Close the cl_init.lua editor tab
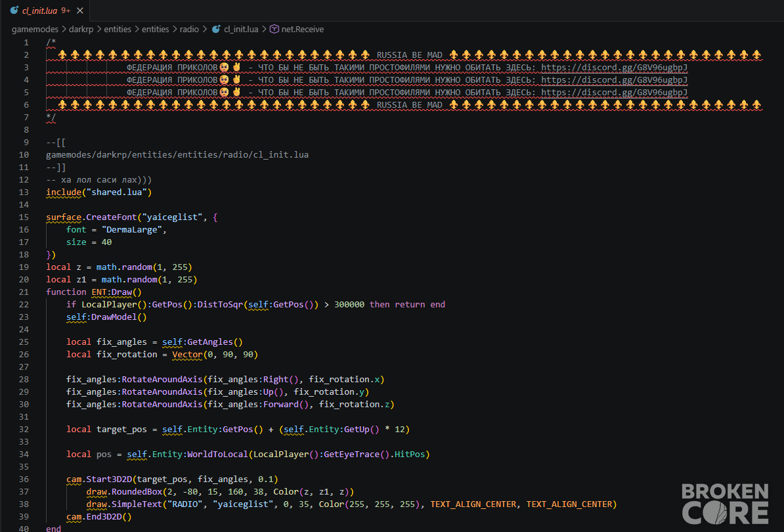Screen dimensions: 784x532 (x=80, y=11)
